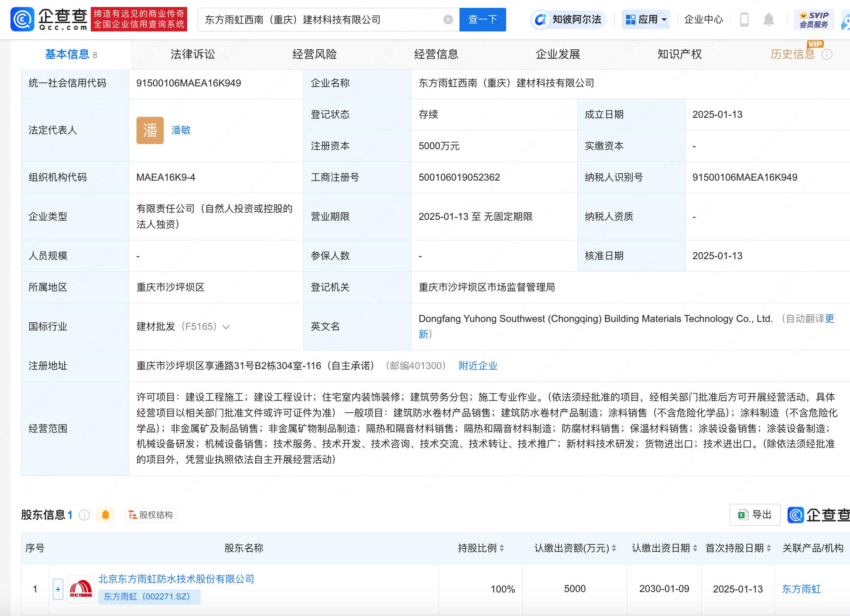Switch to 基本信息 tab
Image resolution: width=850 pixels, height=616 pixels.
click(x=71, y=54)
